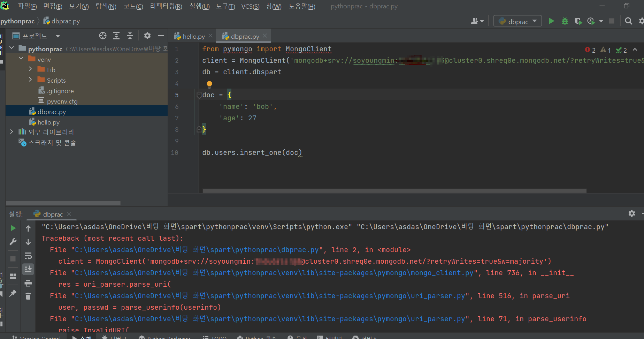The image size is (644, 339).
Task: Expand the Lib folder
Action: point(30,69)
